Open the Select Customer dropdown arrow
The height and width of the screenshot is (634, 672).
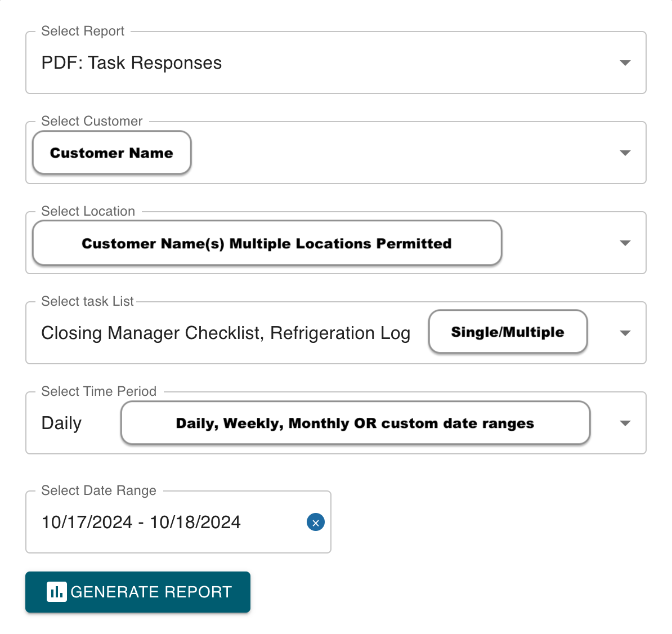[625, 153]
